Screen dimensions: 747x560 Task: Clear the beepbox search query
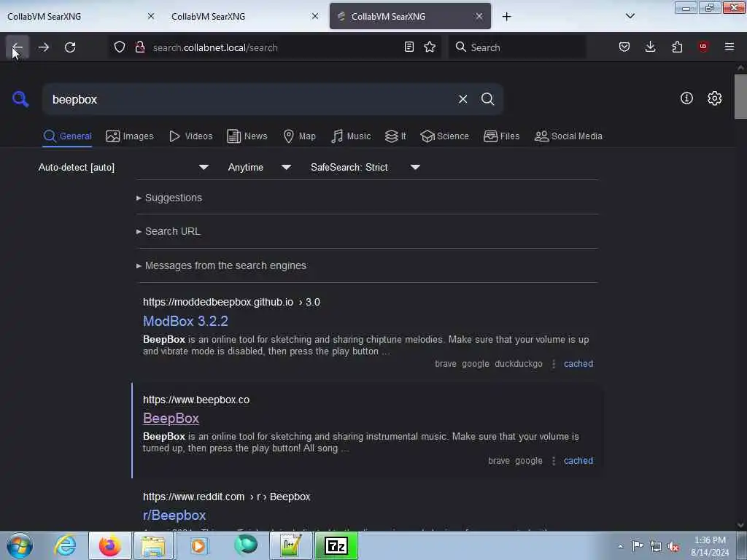click(x=462, y=99)
